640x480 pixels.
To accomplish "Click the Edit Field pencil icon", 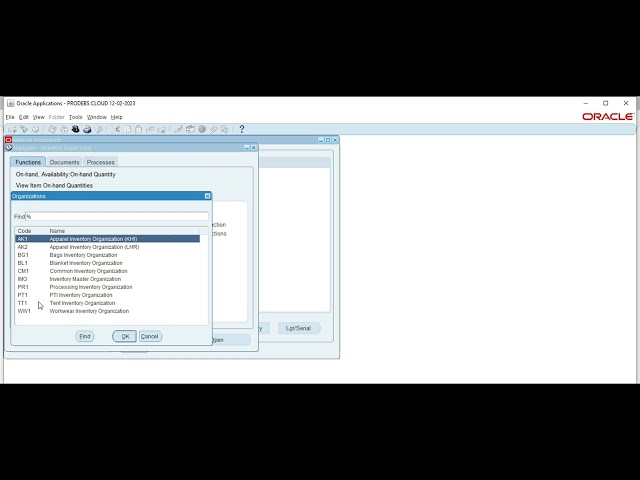I will pos(178,129).
